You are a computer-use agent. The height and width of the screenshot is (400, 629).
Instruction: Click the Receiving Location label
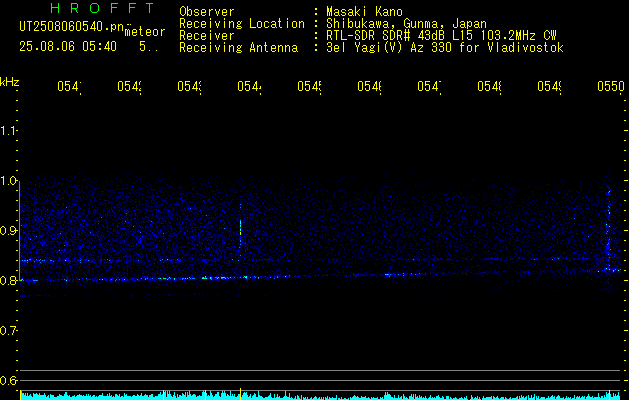click(x=242, y=24)
